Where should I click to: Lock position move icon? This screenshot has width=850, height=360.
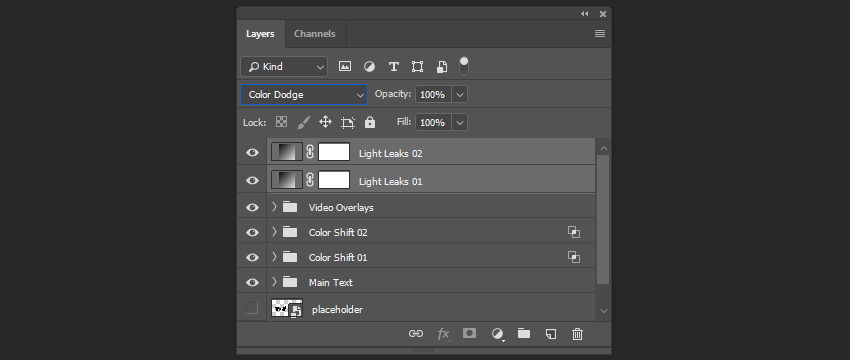[325, 122]
